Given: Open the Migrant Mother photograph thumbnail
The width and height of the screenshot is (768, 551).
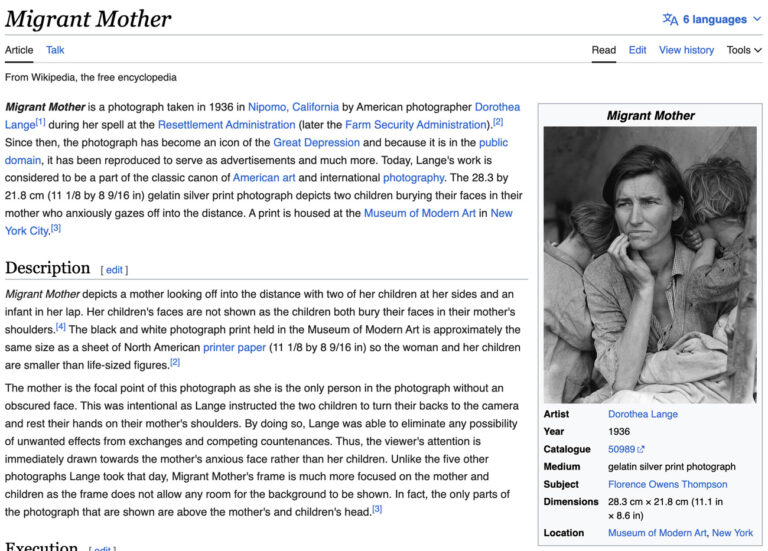Looking at the screenshot, I should [650, 265].
